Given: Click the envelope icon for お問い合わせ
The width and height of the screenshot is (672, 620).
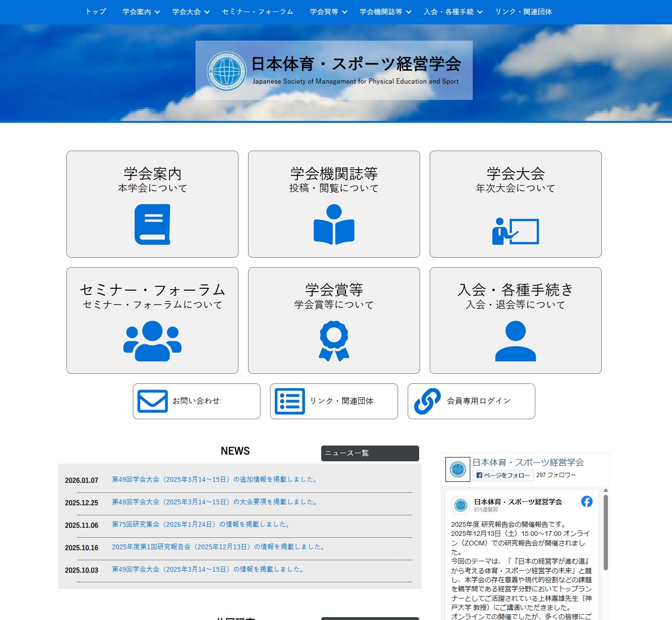Looking at the screenshot, I should [x=152, y=401].
